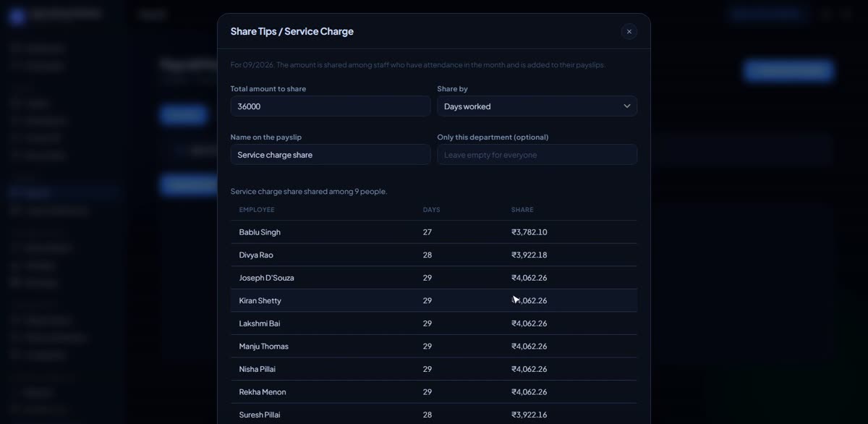Image resolution: width=868 pixels, height=424 pixels.
Task: Click Divya Rao's days value 28
Action: 427,255
